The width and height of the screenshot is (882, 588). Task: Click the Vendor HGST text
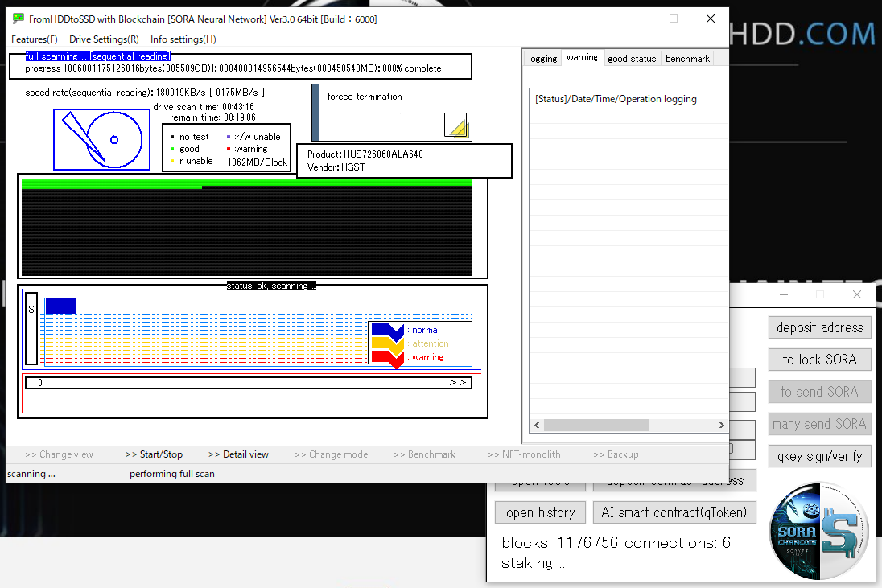(x=336, y=167)
